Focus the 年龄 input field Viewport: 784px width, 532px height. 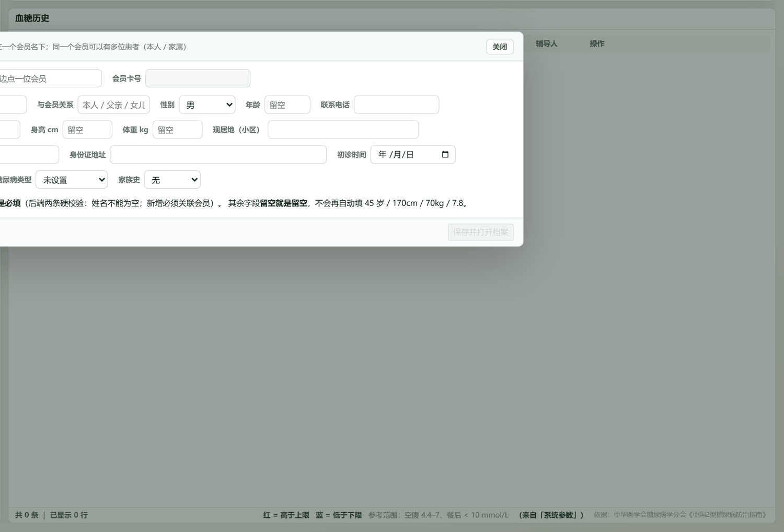[287, 105]
